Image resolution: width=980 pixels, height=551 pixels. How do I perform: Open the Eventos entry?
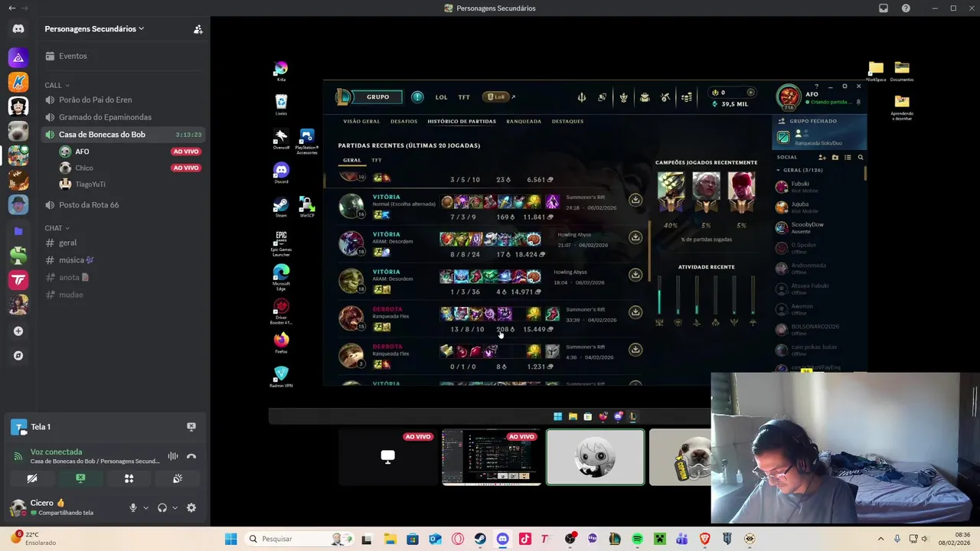coord(66,56)
